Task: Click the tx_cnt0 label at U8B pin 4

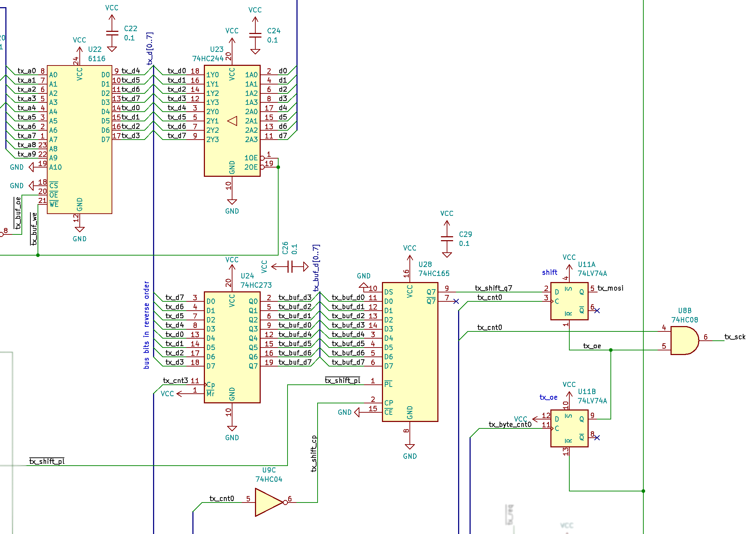Action: pos(490,327)
